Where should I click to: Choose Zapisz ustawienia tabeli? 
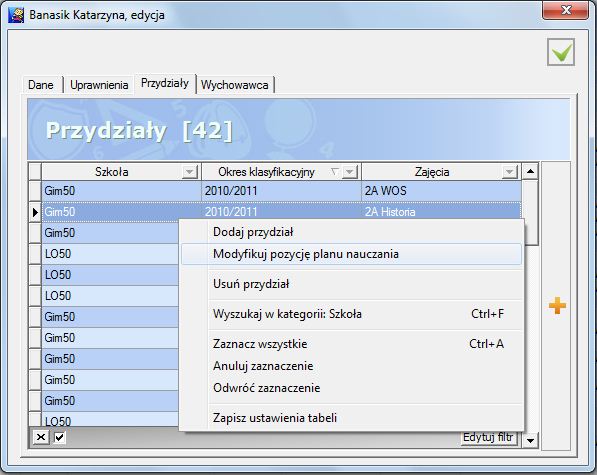click(x=351, y=418)
